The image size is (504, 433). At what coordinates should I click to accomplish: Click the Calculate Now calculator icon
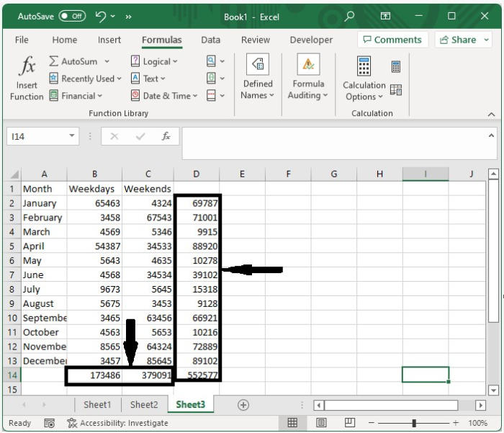396,66
